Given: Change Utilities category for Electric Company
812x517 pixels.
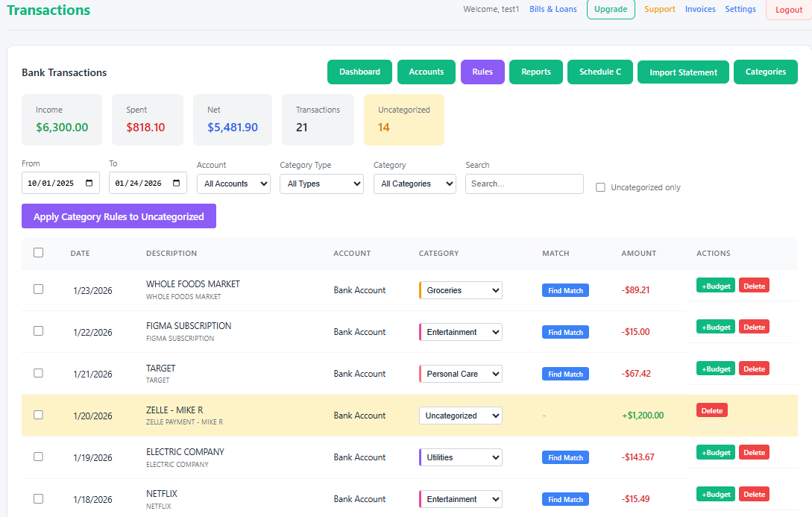Looking at the screenshot, I should point(460,457).
